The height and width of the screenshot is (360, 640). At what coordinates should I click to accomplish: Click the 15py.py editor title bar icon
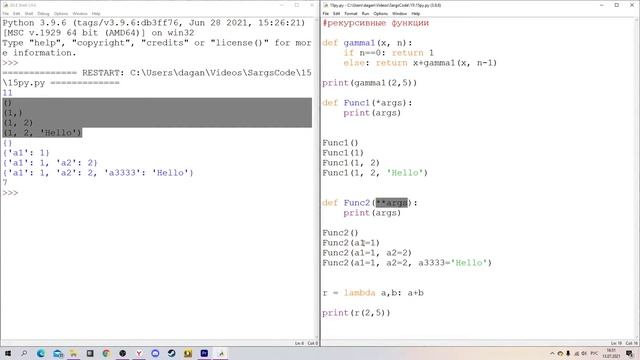click(325, 5)
